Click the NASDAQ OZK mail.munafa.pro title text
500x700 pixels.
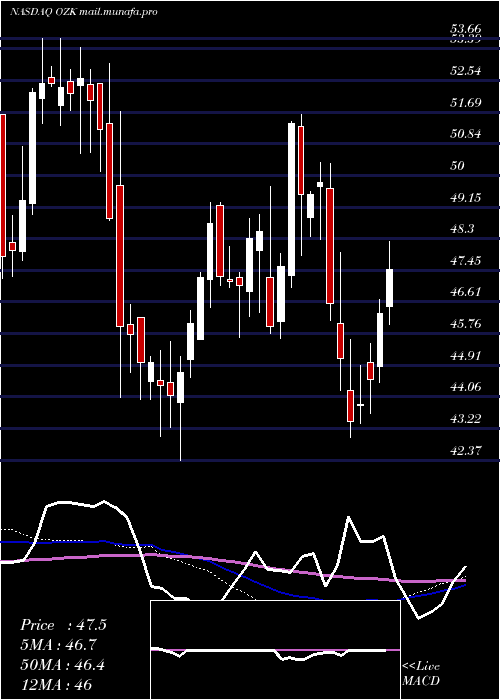pos(83,12)
